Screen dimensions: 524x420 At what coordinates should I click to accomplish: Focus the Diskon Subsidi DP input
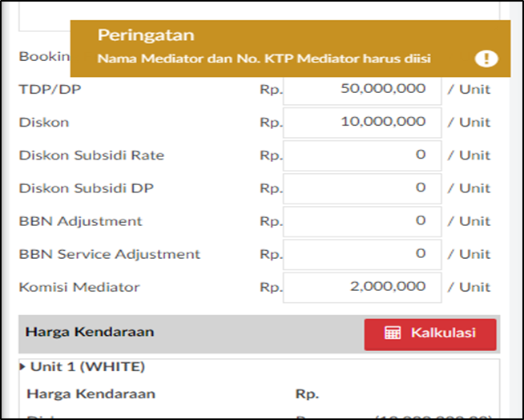point(362,188)
